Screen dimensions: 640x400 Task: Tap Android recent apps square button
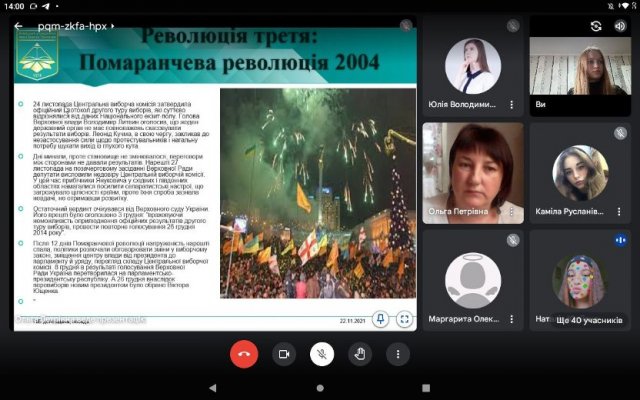pyautogui.click(x=426, y=388)
